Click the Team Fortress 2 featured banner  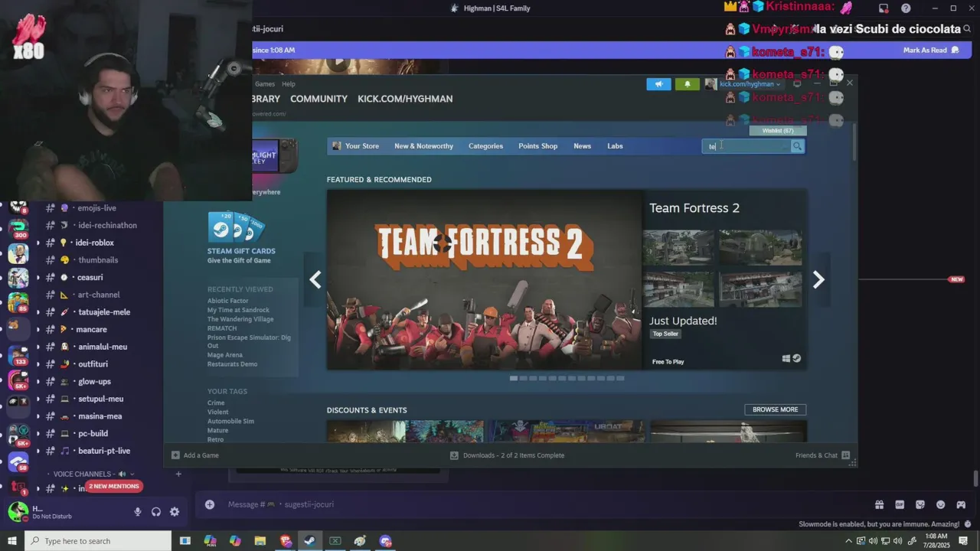pyautogui.click(x=485, y=280)
